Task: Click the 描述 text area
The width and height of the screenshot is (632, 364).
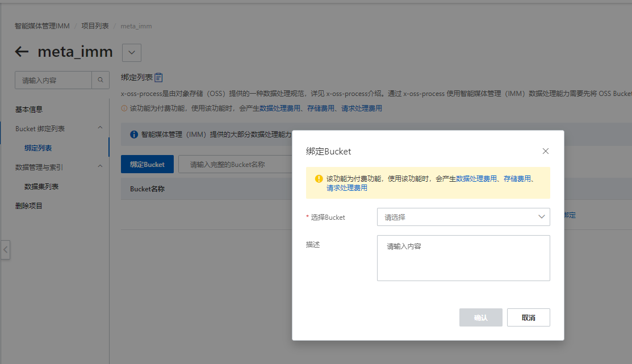Action: [463, 258]
